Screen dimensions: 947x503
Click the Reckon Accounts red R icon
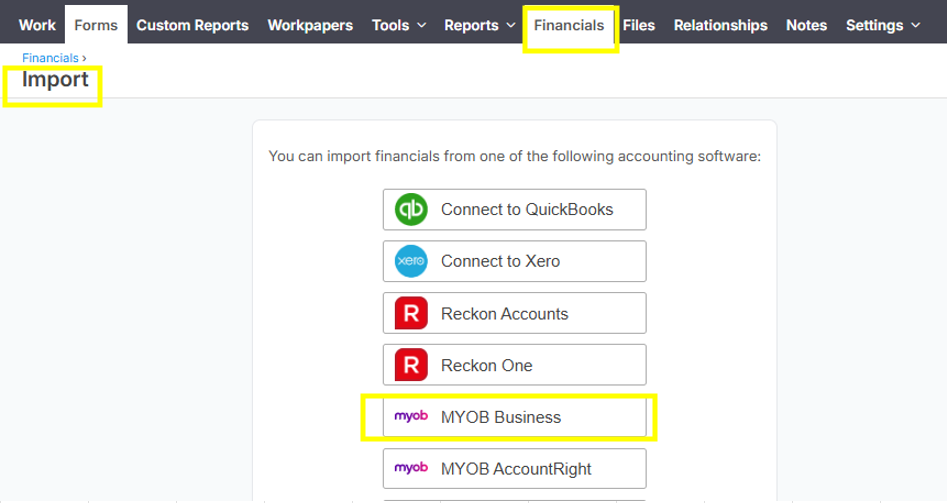pos(411,313)
